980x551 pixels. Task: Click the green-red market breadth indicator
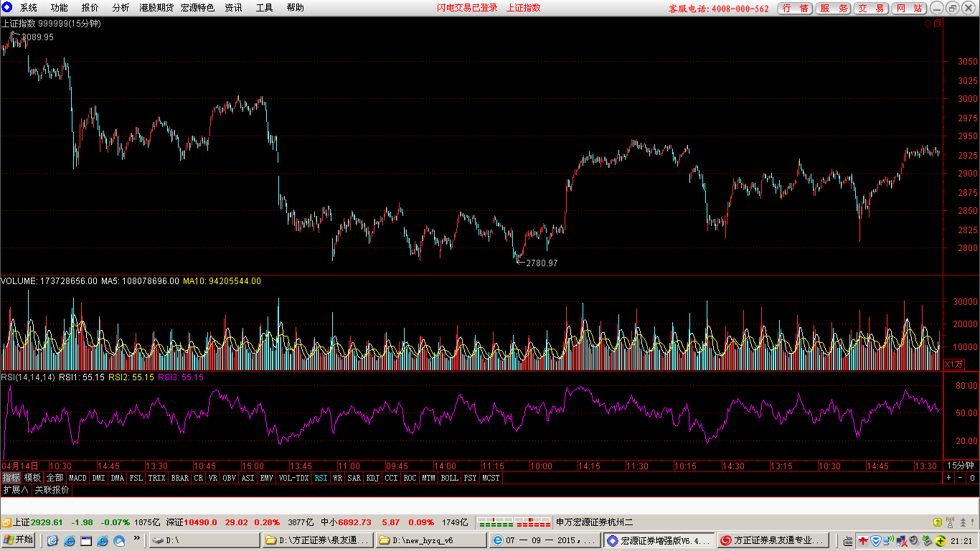pyautogui.click(x=514, y=522)
